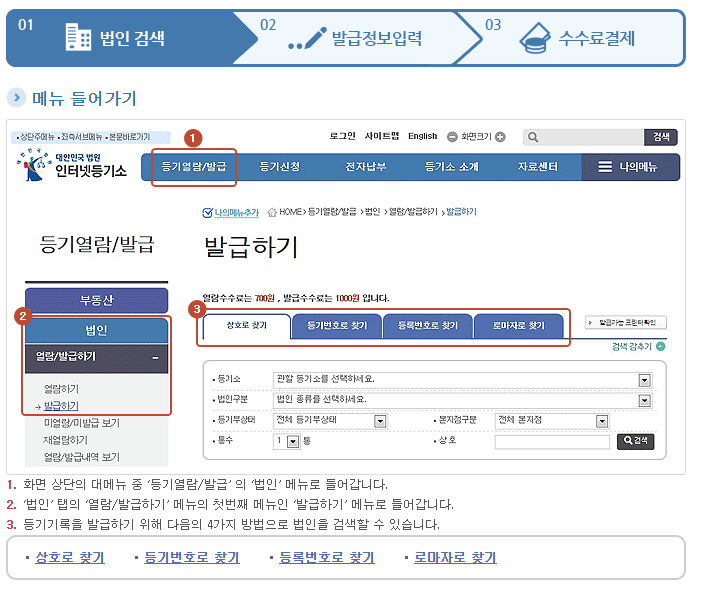Select the 법인 sidebar tab
Image resolution: width=708 pixels, height=594 pixels.
(97, 330)
